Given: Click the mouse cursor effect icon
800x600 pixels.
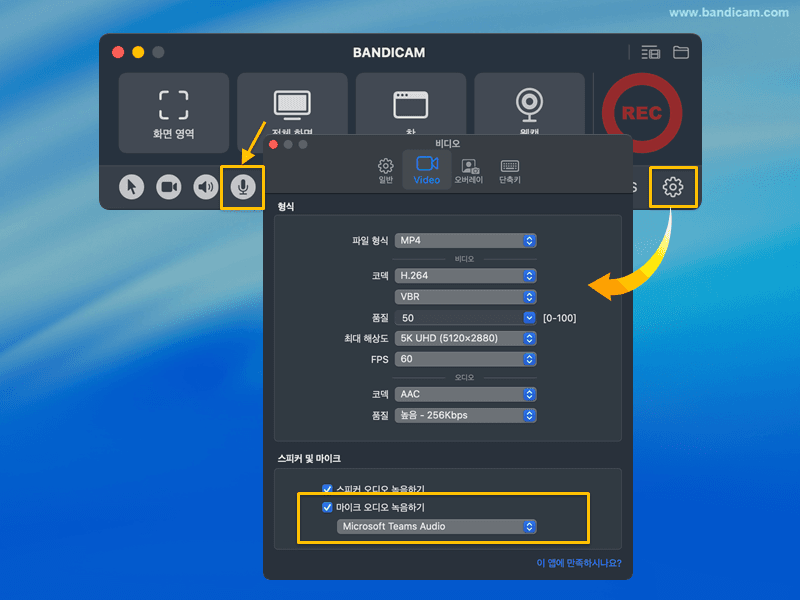Looking at the screenshot, I should (132, 187).
